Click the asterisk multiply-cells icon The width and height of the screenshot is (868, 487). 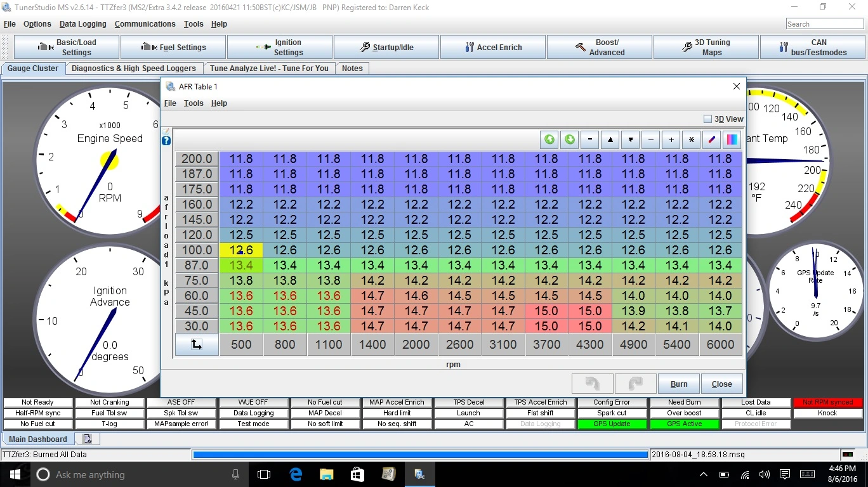691,140
